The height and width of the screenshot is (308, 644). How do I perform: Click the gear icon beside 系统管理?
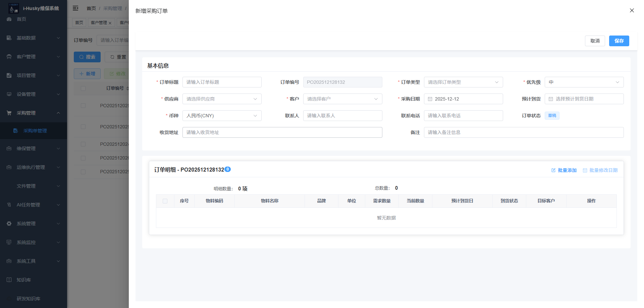click(9, 224)
